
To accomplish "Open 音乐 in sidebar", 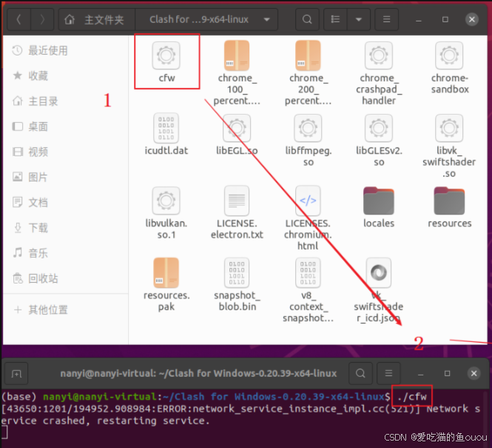I will [65, 253].
